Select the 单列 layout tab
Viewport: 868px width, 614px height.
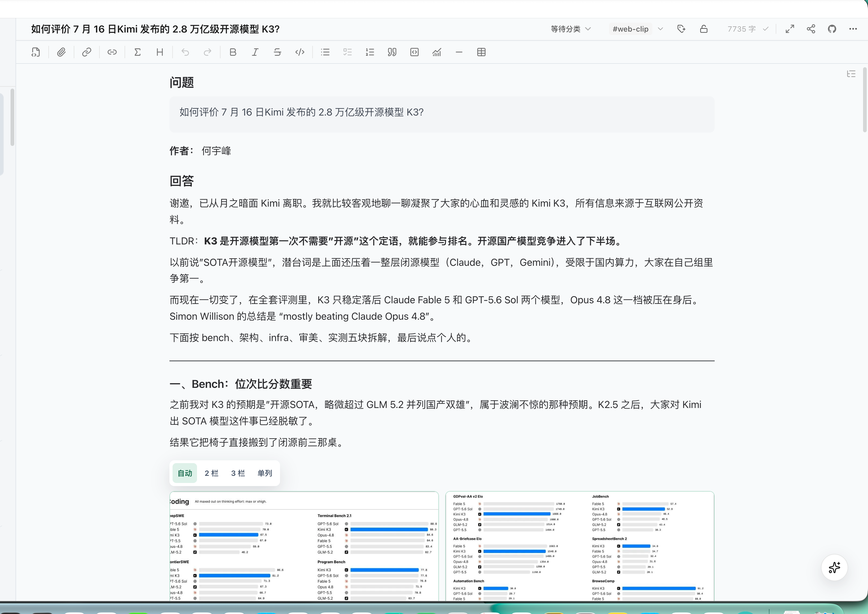point(265,473)
